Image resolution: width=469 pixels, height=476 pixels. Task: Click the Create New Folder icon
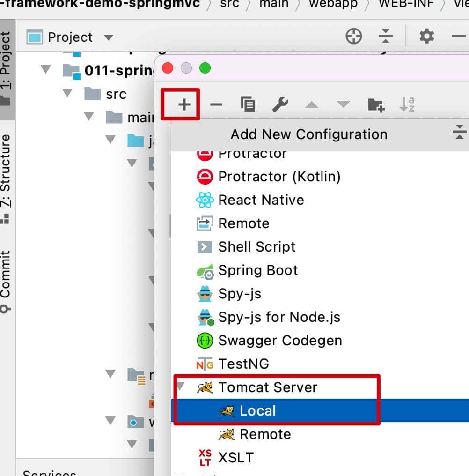tap(376, 105)
